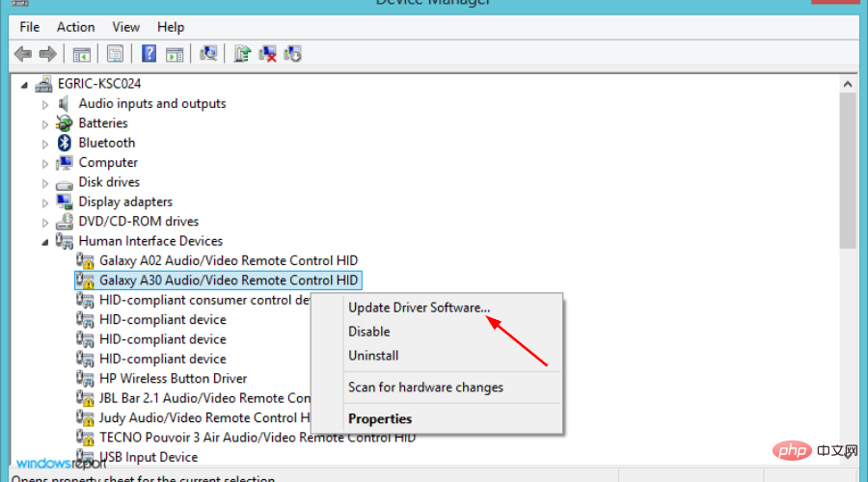Click the JBL Bar 2.1 warning device icon
Screen dimensions: 868x482
click(85, 398)
